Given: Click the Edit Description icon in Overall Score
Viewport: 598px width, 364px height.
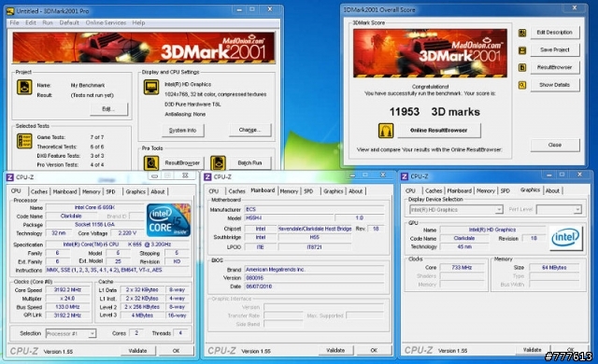Looking at the screenshot, I should point(522,33).
